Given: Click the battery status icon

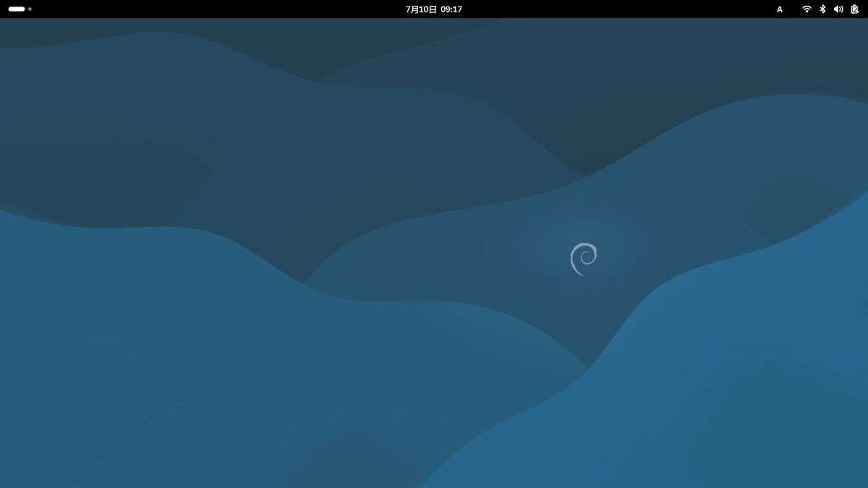Looking at the screenshot, I should 854,9.
